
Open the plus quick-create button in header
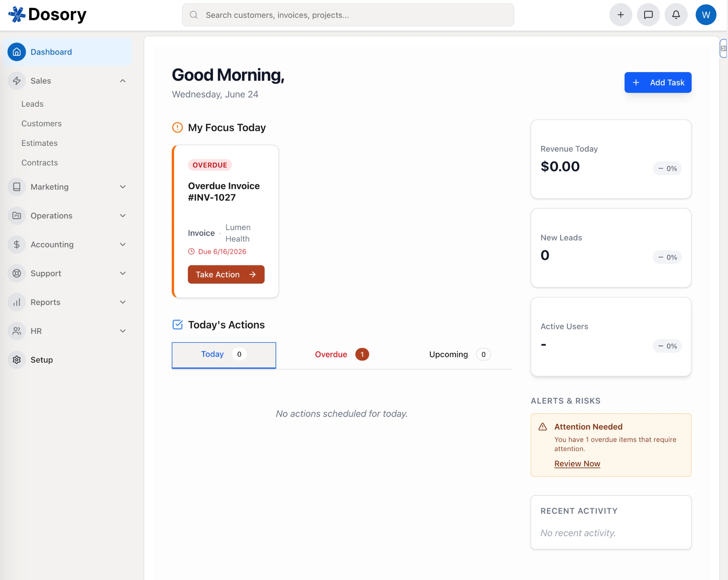click(621, 15)
